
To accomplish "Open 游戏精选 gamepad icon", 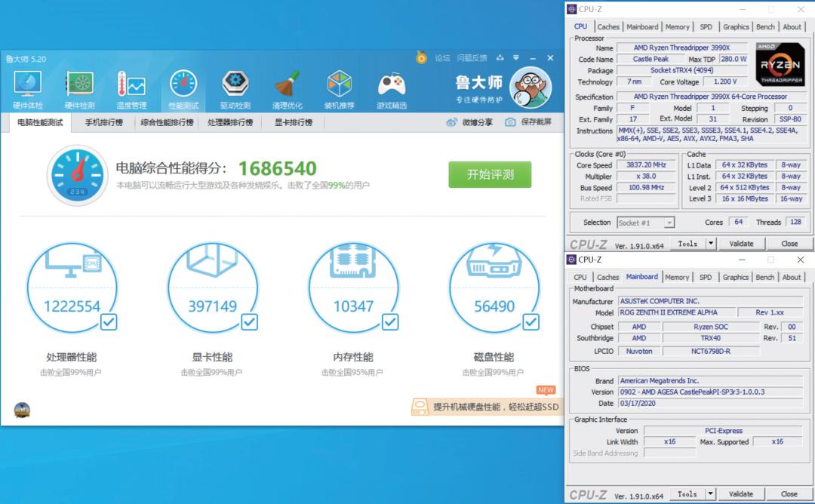I will [x=392, y=86].
